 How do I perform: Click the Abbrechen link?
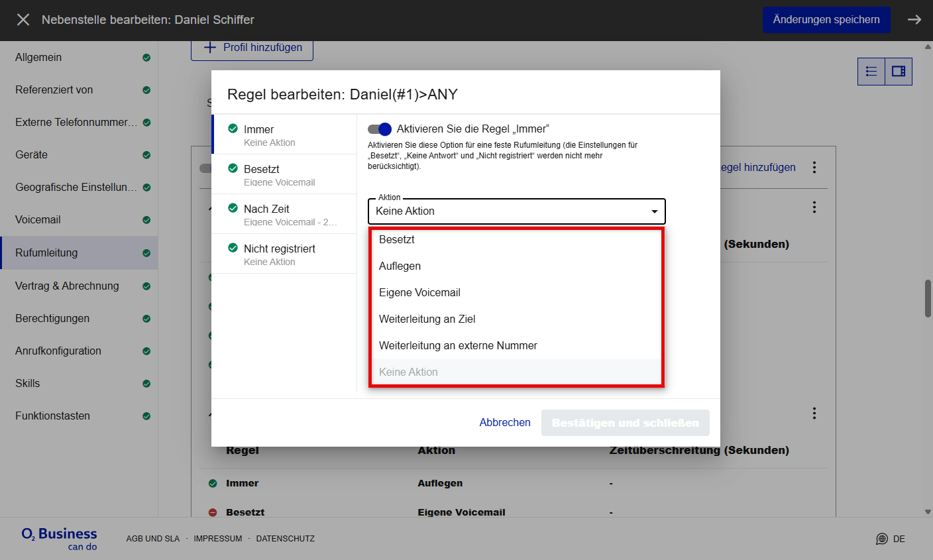505,422
